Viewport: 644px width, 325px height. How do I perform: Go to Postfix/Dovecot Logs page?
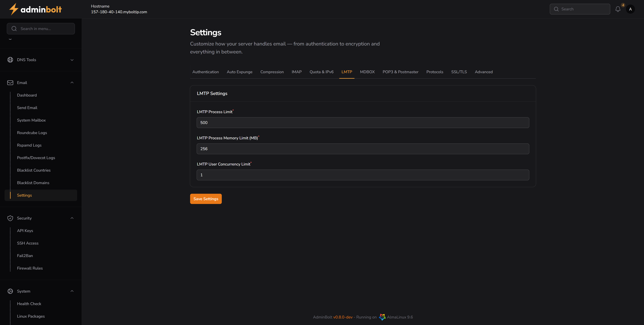click(x=36, y=158)
